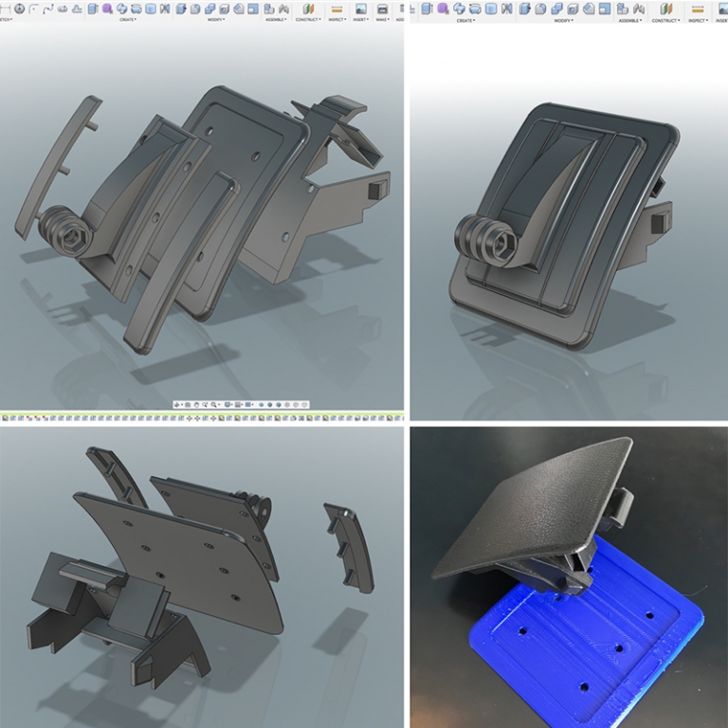Activate the Look At tool in navigation bar
This screenshot has width=728, height=728.
(188, 405)
